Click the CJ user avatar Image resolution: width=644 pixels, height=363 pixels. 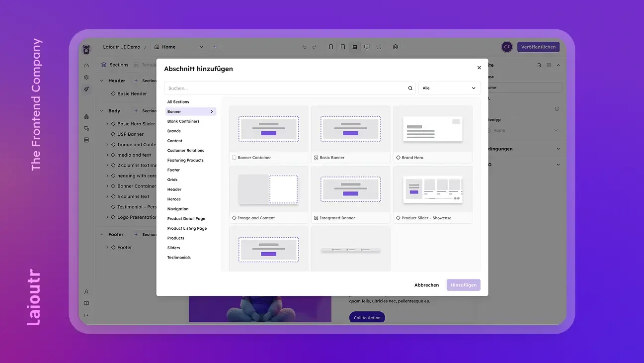click(506, 47)
